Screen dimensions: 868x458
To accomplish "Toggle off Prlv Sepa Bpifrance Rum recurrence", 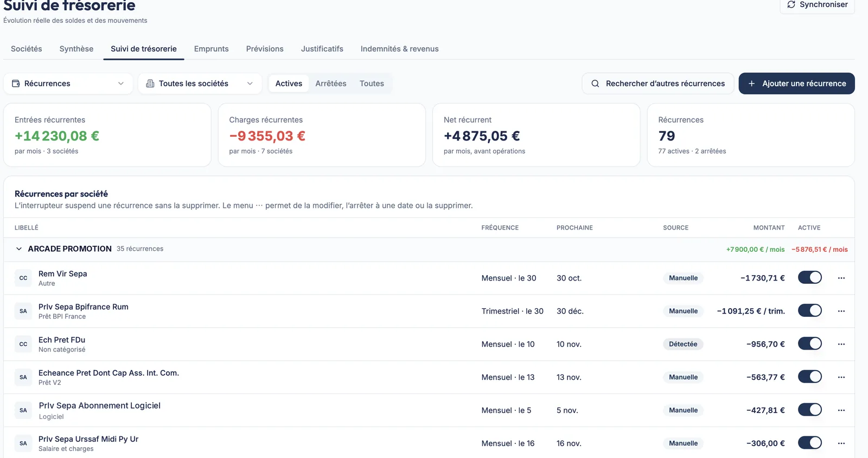I will pyautogui.click(x=809, y=310).
